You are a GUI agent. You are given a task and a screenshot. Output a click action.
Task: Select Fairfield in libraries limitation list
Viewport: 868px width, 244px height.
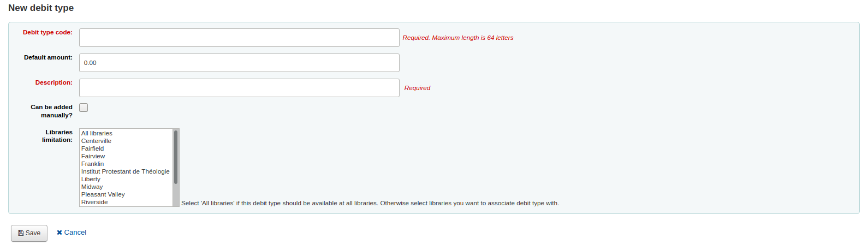(x=93, y=148)
